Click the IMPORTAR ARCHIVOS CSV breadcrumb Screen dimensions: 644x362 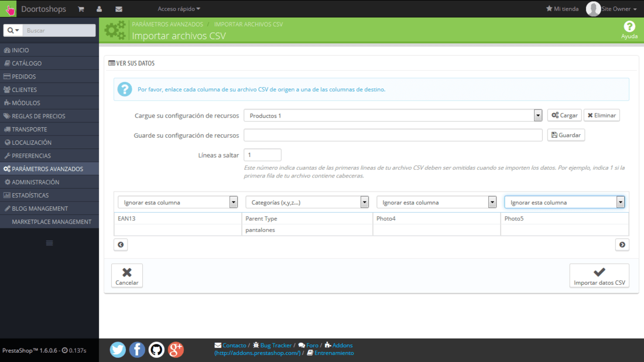pos(248,24)
